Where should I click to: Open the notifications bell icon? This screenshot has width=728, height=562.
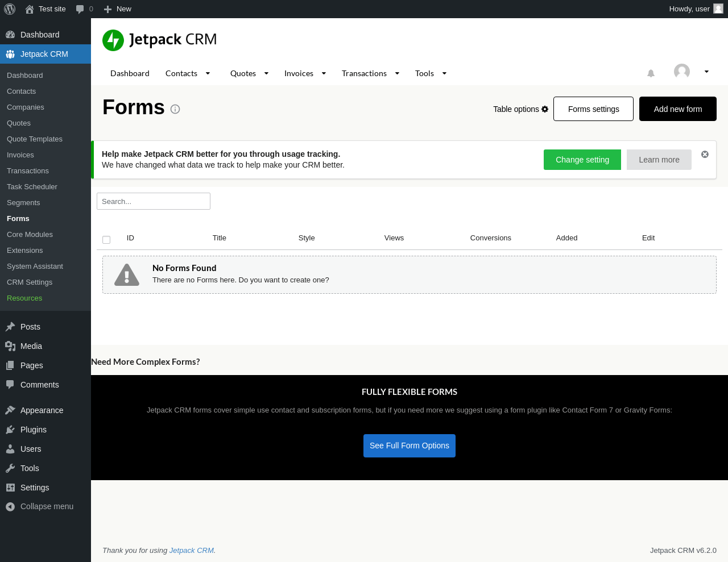tap(651, 73)
